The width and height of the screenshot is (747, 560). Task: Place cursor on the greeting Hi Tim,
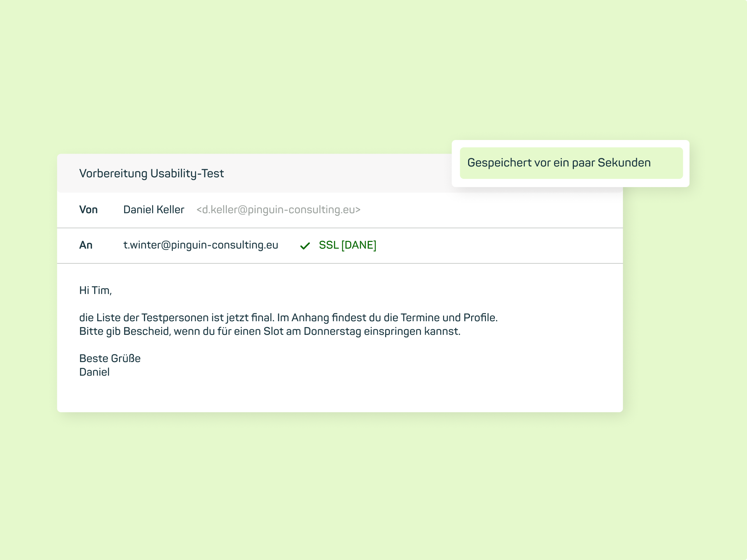pyautogui.click(x=96, y=290)
